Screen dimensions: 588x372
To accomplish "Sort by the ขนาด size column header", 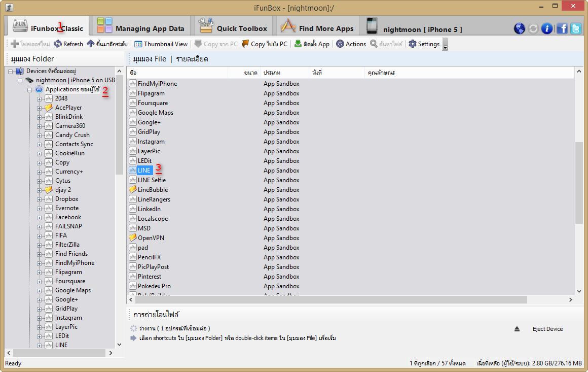I will point(244,73).
